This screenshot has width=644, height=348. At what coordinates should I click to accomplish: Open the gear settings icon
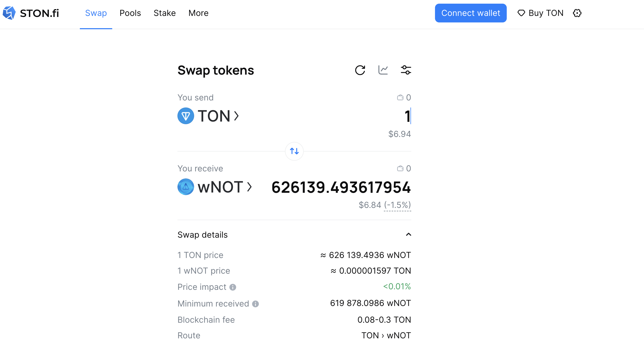[577, 13]
